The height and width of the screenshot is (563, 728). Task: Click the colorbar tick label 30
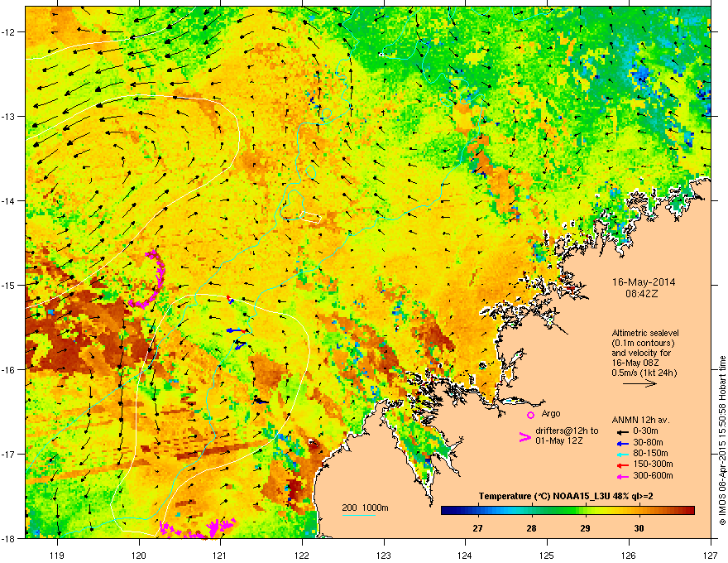tap(639, 528)
